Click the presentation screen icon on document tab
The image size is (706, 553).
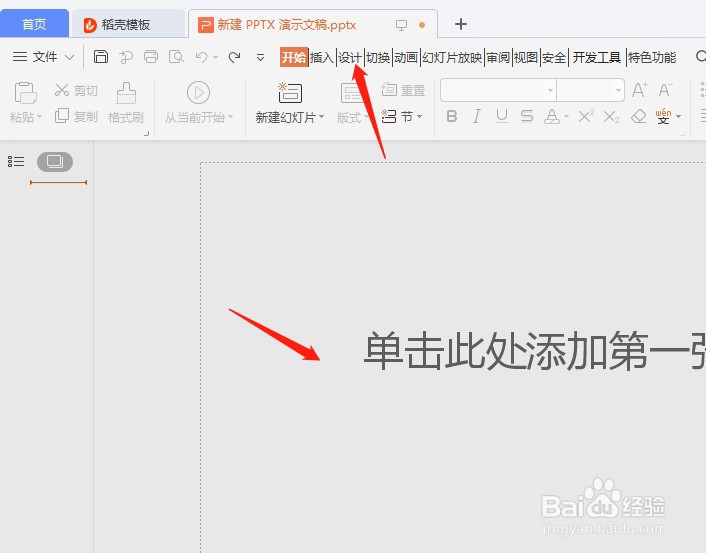pos(401,25)
